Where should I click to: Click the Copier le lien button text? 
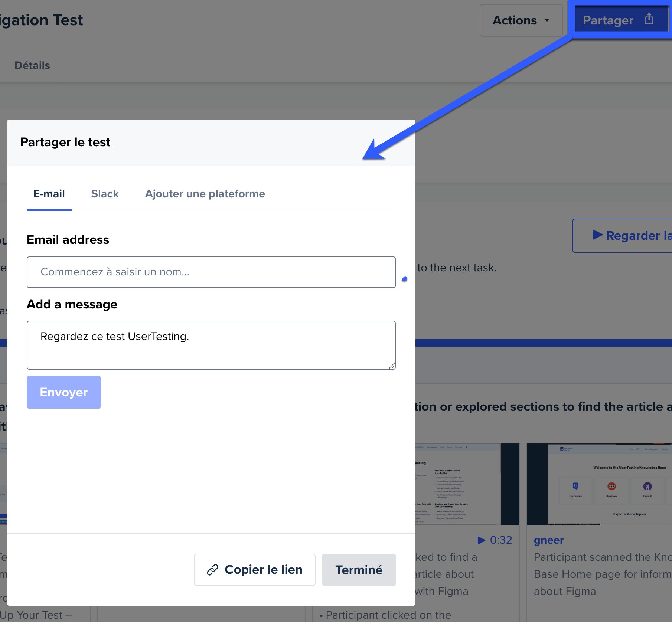[263, 570]
